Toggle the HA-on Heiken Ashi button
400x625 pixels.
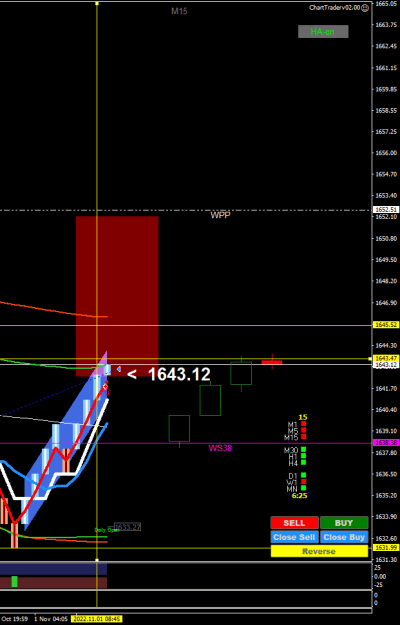click(x=323, y=31)
